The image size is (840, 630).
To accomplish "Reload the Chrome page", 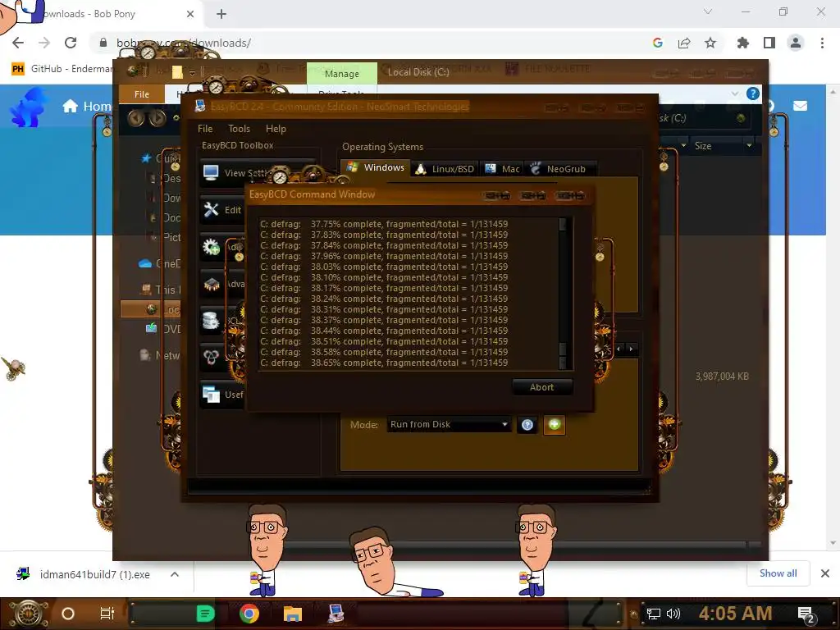I will click(71, 43).
